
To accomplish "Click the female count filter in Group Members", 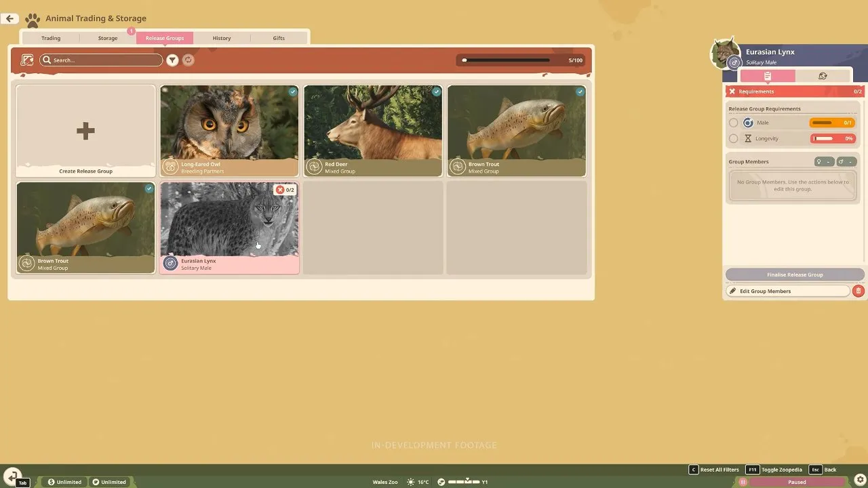I will pos(824,161).
